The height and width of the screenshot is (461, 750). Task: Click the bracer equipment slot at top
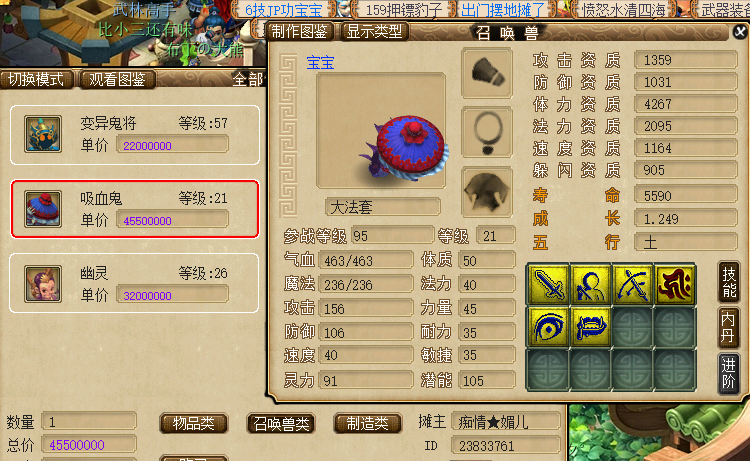[x=487, y=73]
